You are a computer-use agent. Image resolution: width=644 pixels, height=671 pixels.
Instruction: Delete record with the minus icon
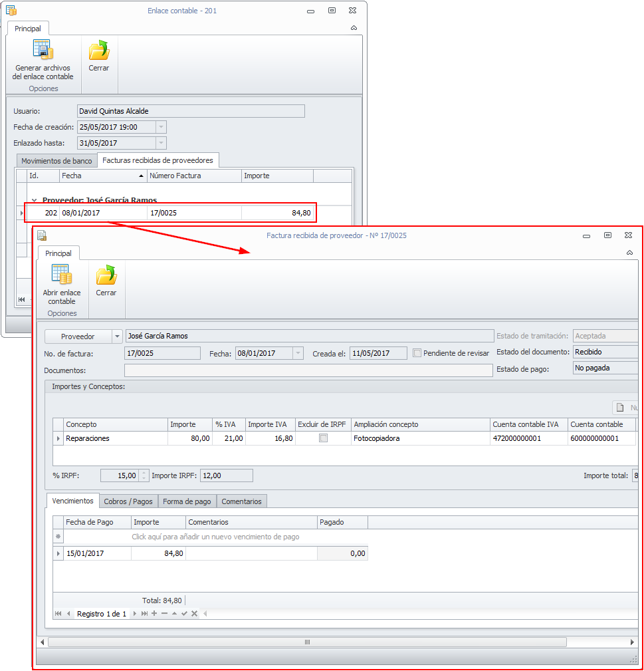tap(164, 614)
